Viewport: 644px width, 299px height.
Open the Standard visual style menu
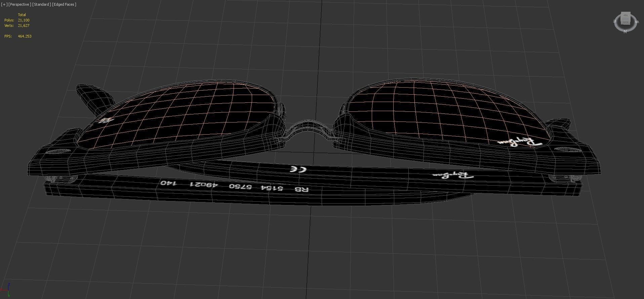tap(42, 4)
